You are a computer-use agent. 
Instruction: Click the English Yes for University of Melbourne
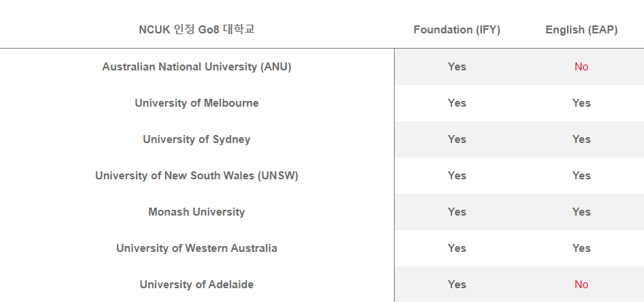coord(581,103)
